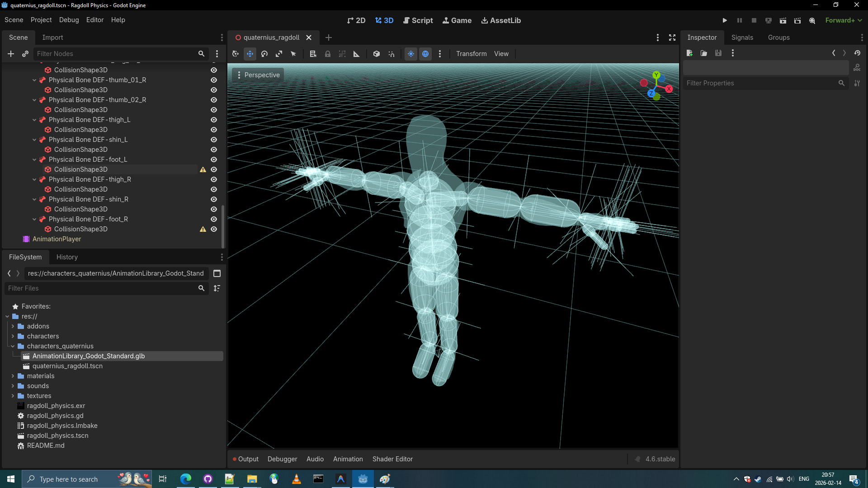The width and height of the screenshot is (868, 488).
Task: Open the Debug menu
Action: coord(69,20)
